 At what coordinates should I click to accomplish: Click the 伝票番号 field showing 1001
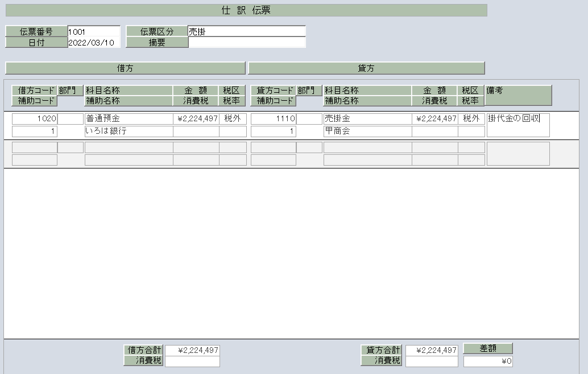click(x=93, y=32)
